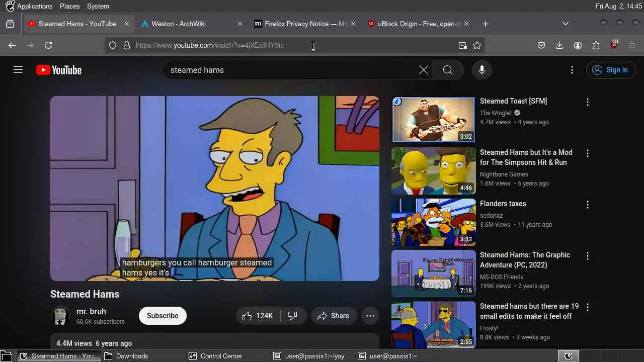Sign in to YouTube

tap(611, 70)
